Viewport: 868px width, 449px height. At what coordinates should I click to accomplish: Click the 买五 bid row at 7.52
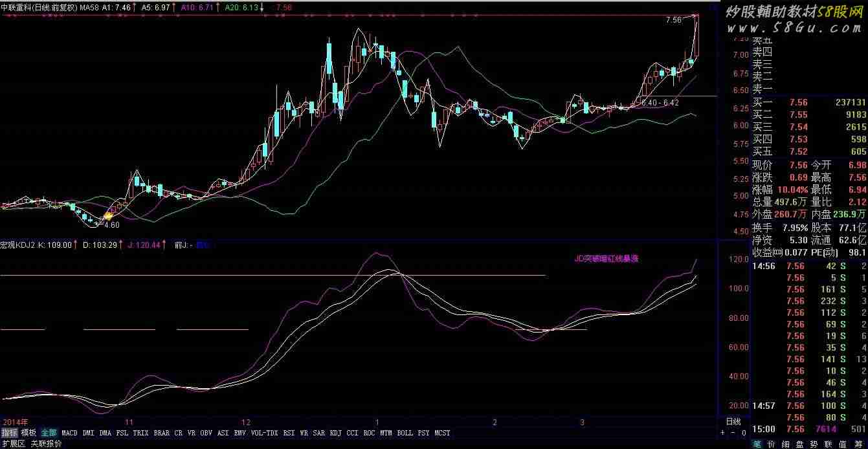(809, 151)
